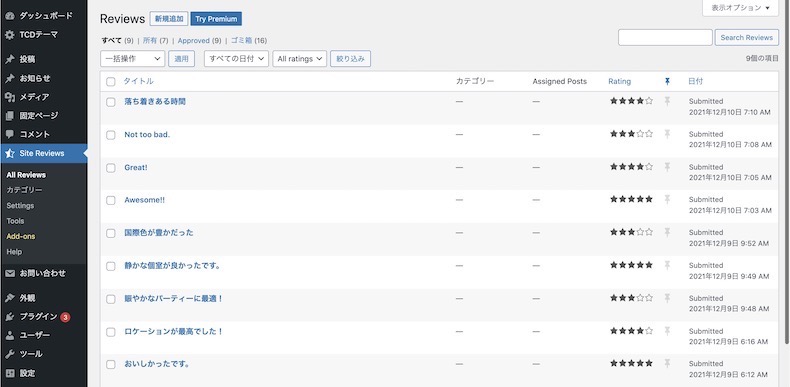Click the 新規追加 add new button

(169, 19)
